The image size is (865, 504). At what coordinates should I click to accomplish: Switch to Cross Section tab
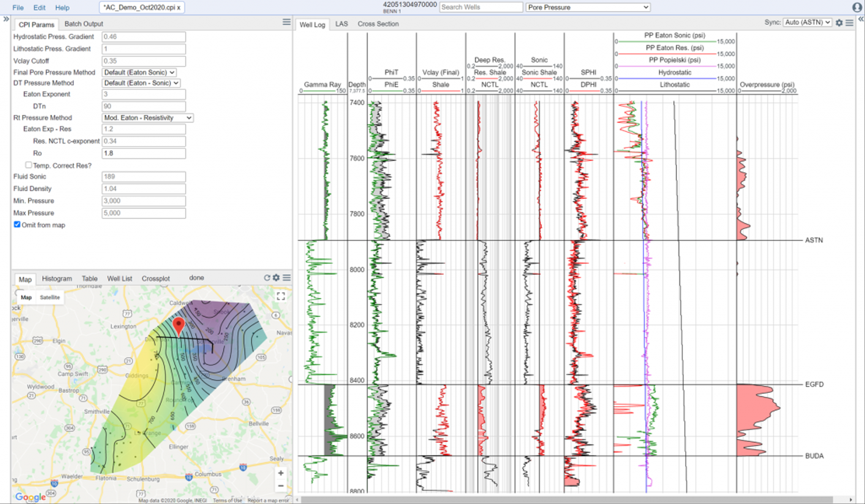click(x=378, y=24)
